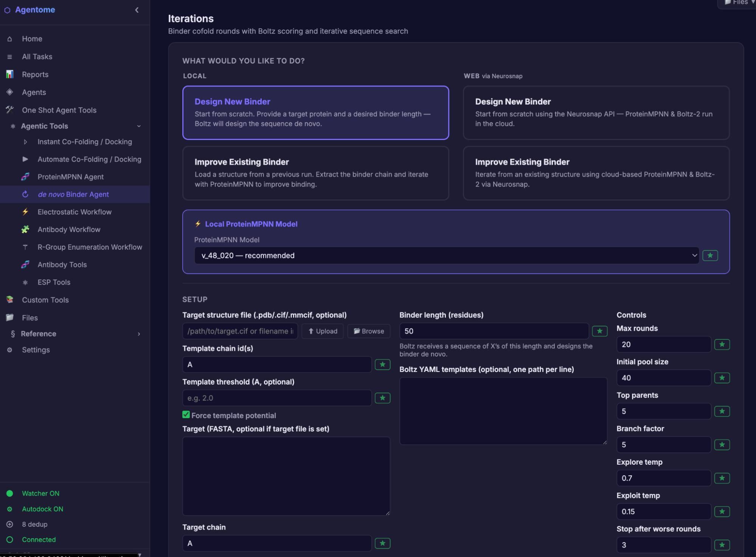The image size is (756, 557).
Task: Click the star icon next to Max rounds
Action: 722,344
